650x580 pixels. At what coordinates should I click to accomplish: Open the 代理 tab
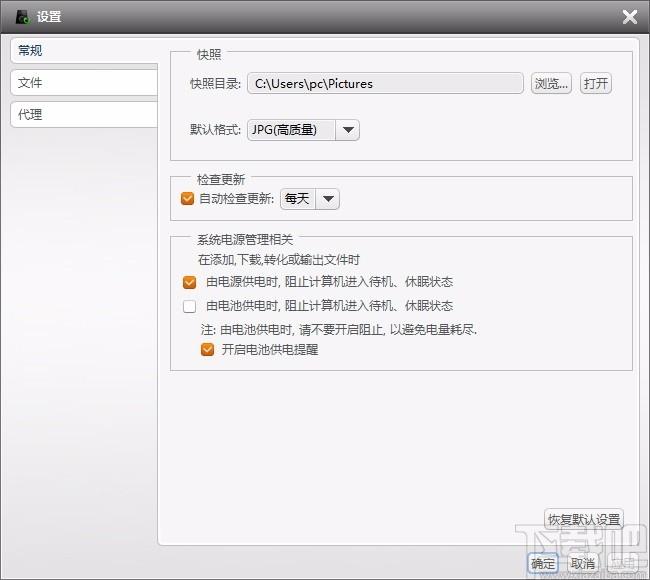(84, 114)
